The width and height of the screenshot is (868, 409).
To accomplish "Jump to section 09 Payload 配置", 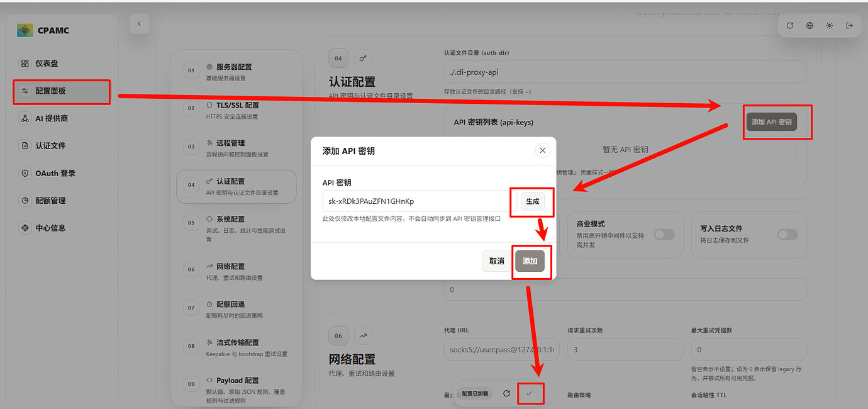I will [236, 389].
